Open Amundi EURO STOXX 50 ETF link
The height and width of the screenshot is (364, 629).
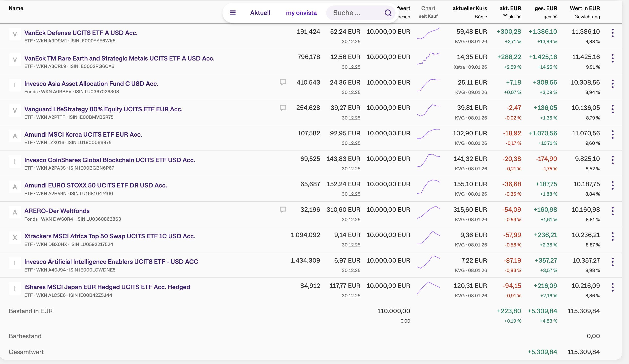[x=95, y=185]
